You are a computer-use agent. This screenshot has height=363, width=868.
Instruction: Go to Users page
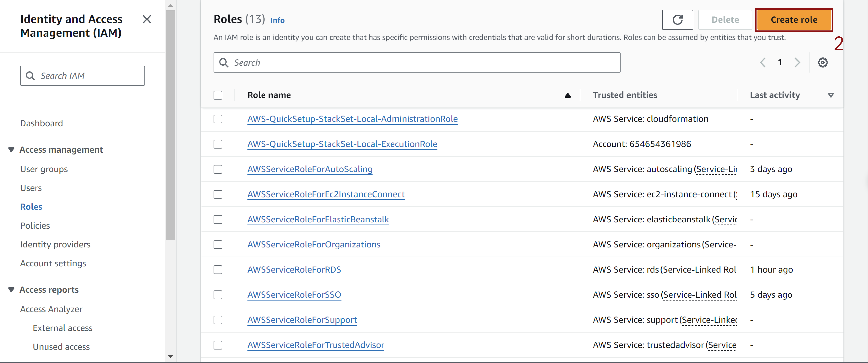coord(31,188)
